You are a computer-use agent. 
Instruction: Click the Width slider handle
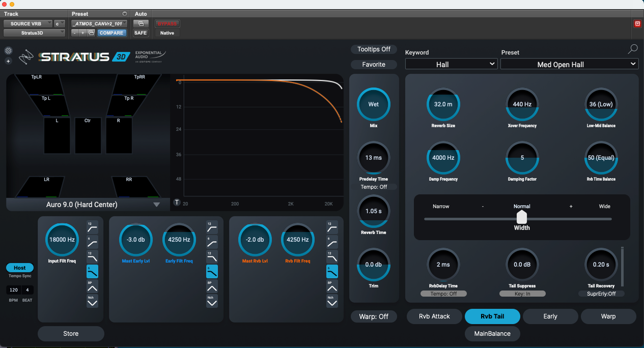tap(522, 217)
